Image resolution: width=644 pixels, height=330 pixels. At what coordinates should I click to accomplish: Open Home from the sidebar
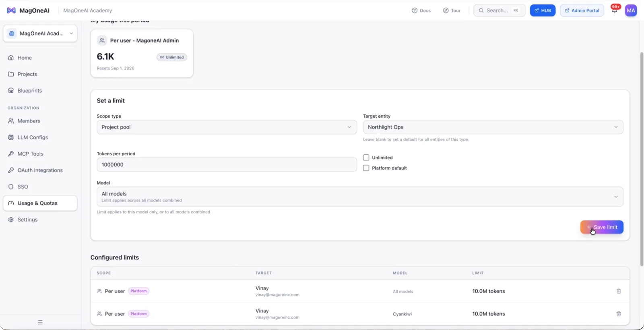[x=40, y=58]
